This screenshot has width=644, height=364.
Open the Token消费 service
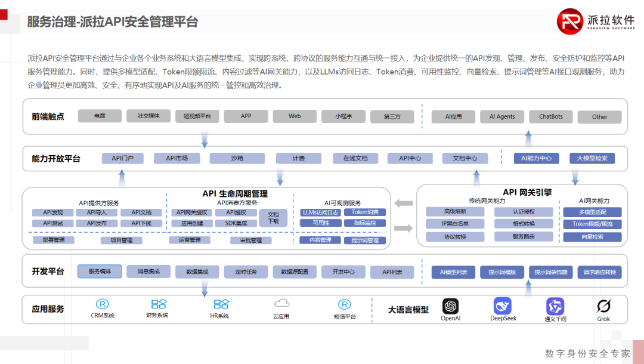coord(366,211)
